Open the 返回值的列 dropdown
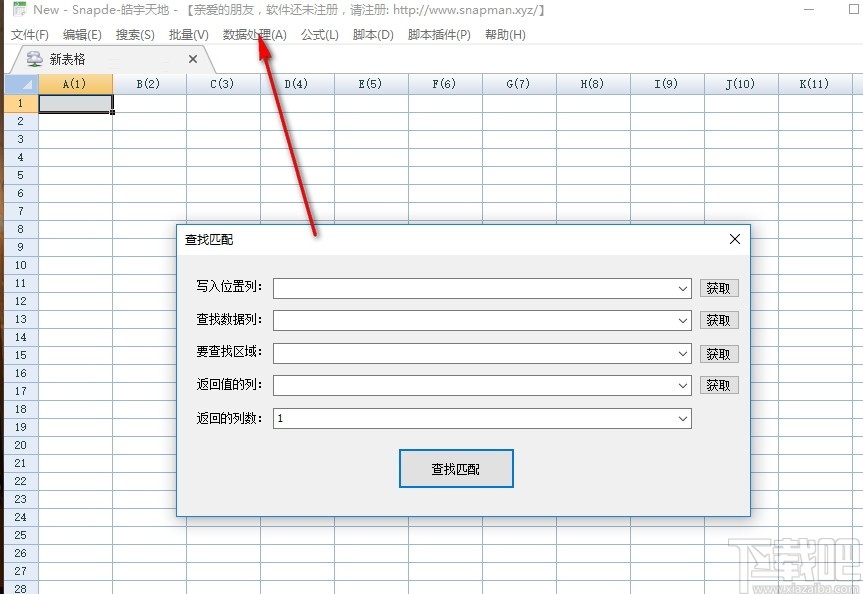Viewport: 863px width, 594px height. [x=682, y=385]
